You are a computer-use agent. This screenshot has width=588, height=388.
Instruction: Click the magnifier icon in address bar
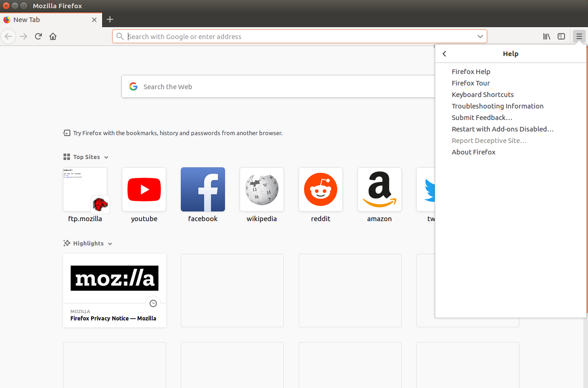(x=120, y=36)
